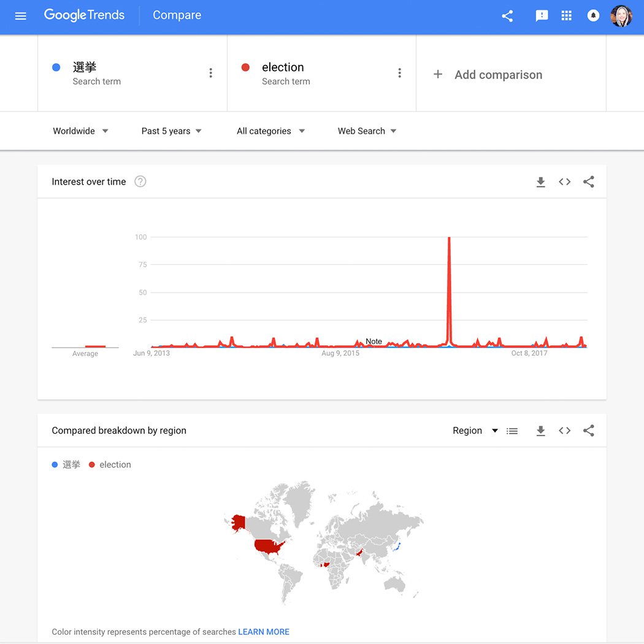Open the Worldwide location dropdown

80,131
